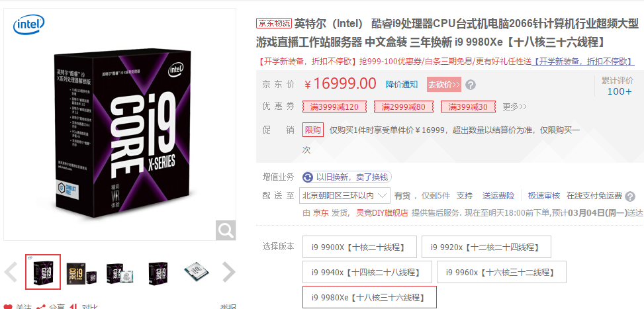Image resolution: width=644 pixels, height=309 pixels.
Task: Show next thumbnails with right arrow
Action: click(x=228, y=272)
